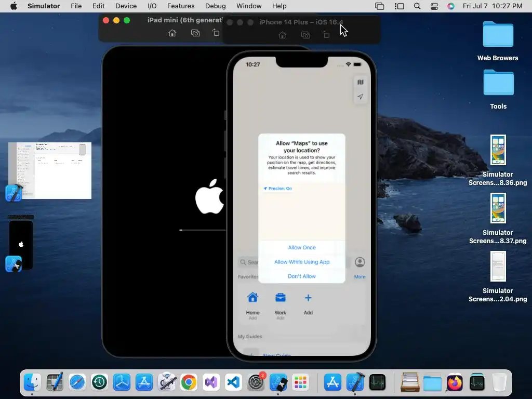
Task: Activate Siri from menu bar
Action: (x=450, y=6)
